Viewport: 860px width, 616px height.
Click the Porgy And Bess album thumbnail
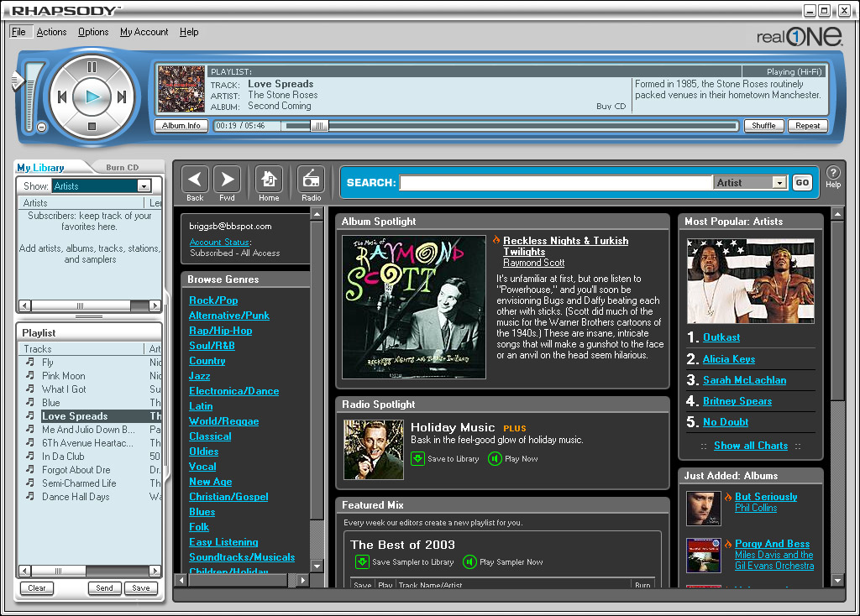704,556
